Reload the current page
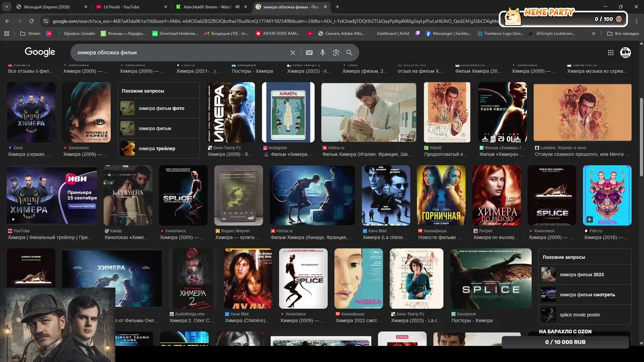Image resolution: width=644 pixels, height=362 pixels. 32,21
